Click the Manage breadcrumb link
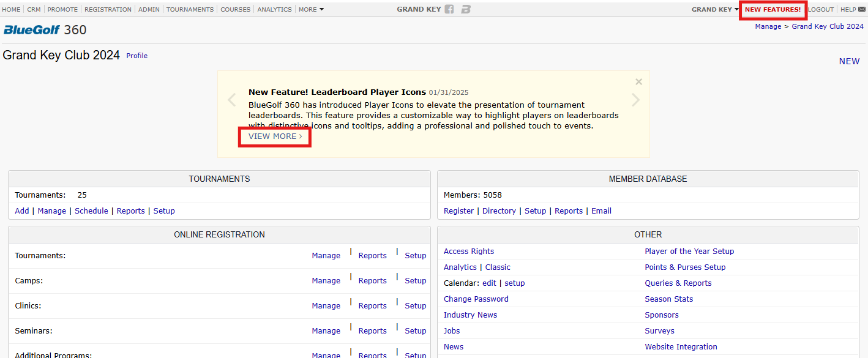Image resolution: width=868 pixels, height=358 pixels. [x=768, y=26]
